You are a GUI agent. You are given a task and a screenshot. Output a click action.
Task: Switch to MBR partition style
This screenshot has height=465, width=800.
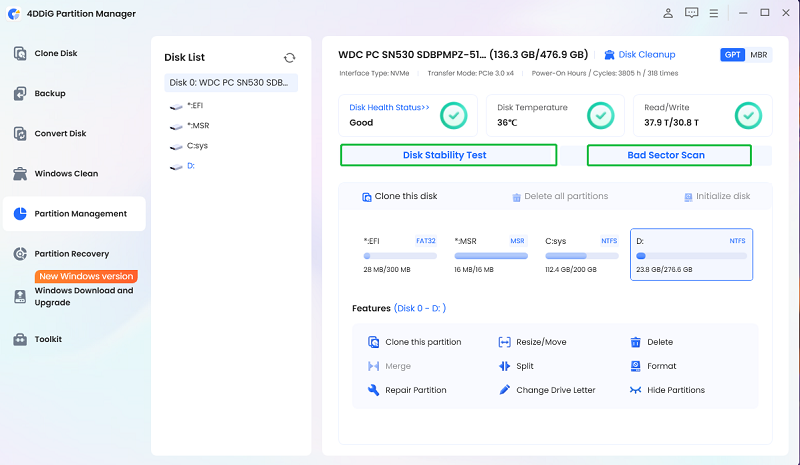(x=759, y=55)
